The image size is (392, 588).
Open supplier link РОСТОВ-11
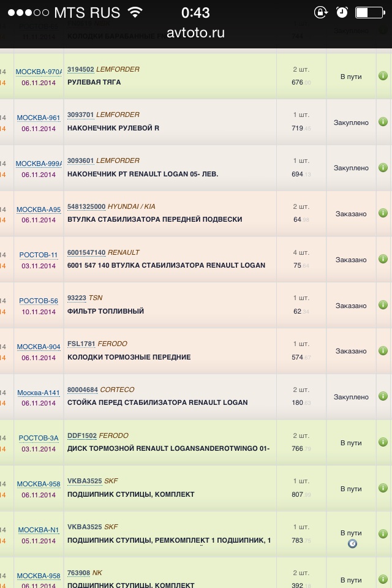tap(38, 255)
